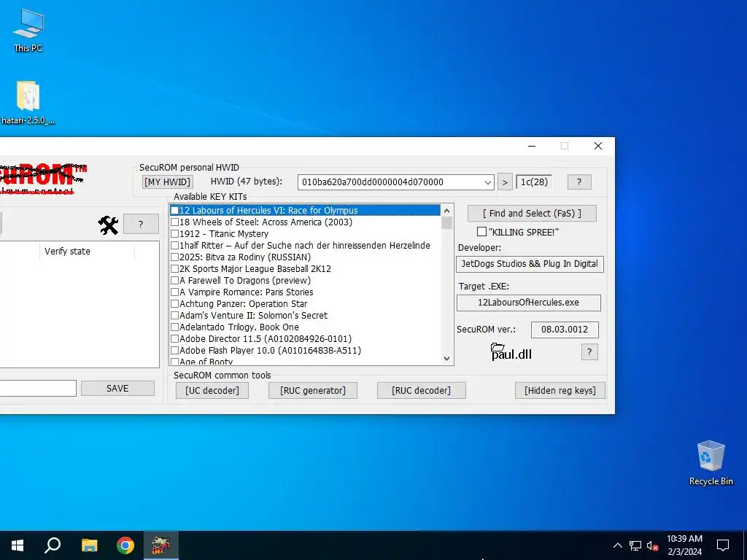The image size is (747, 560).
Task: Minimize the SecuROM tool window
Action: pyautogui.click(x=532, y=146)
